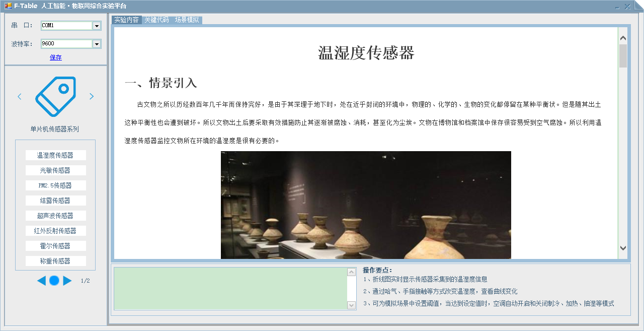Select the 结露传感器 sensor

tap(55, 200)
